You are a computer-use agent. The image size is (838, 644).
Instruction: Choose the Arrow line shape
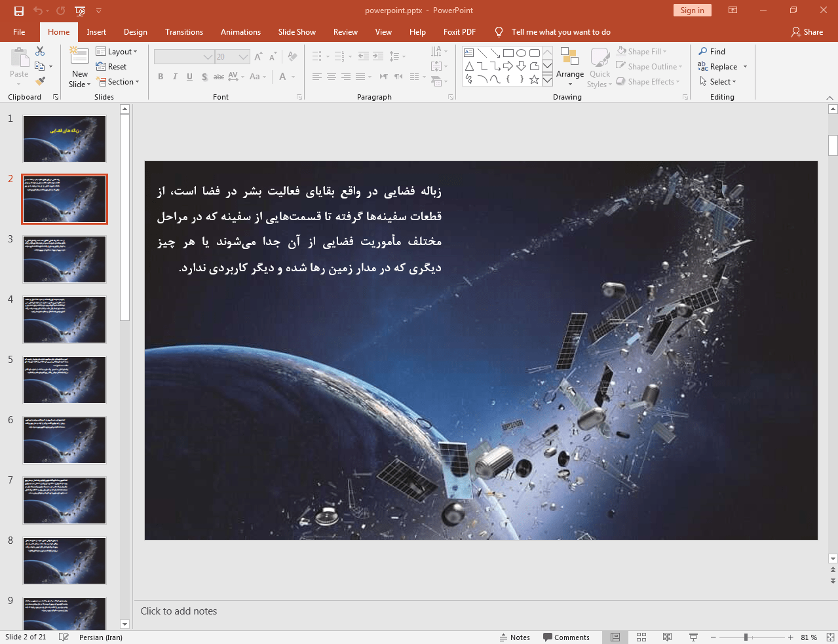495,52
